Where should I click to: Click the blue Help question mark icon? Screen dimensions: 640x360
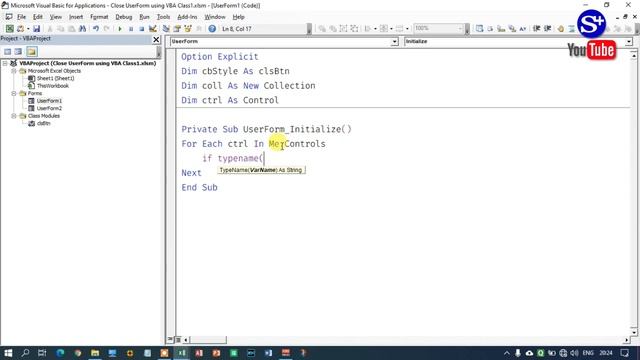click(x=212, y=29)
